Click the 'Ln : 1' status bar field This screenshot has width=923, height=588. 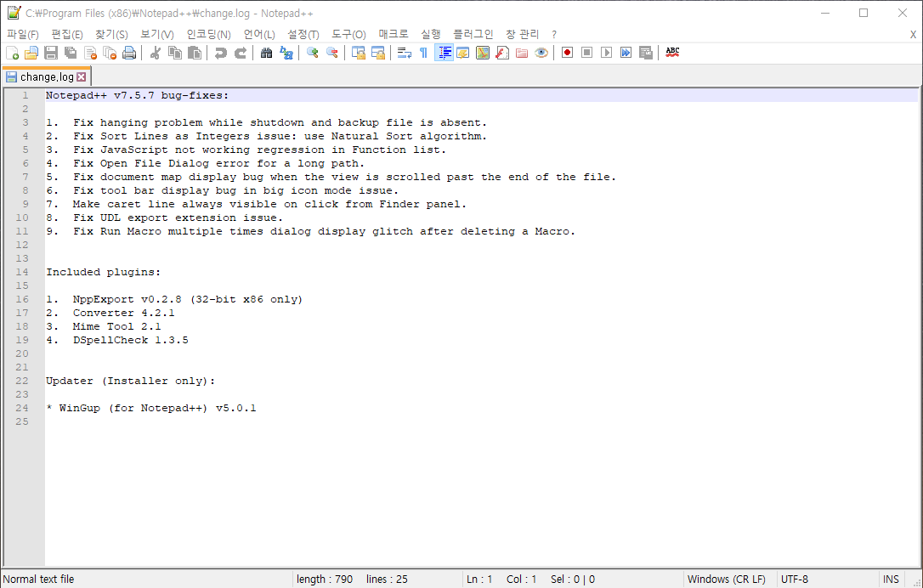(x=479, y=580)
